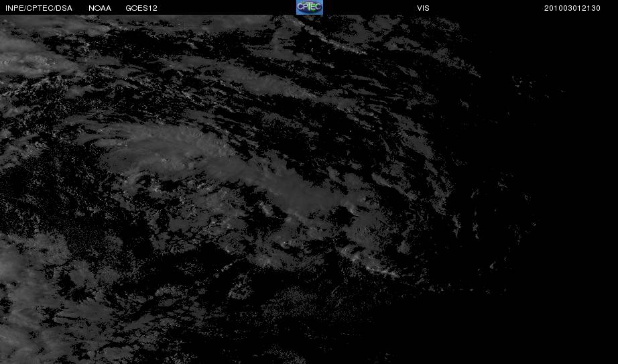Click the GOES12 satellite label
The height and width of the screenshot is (364, 618).
point(141,8)
